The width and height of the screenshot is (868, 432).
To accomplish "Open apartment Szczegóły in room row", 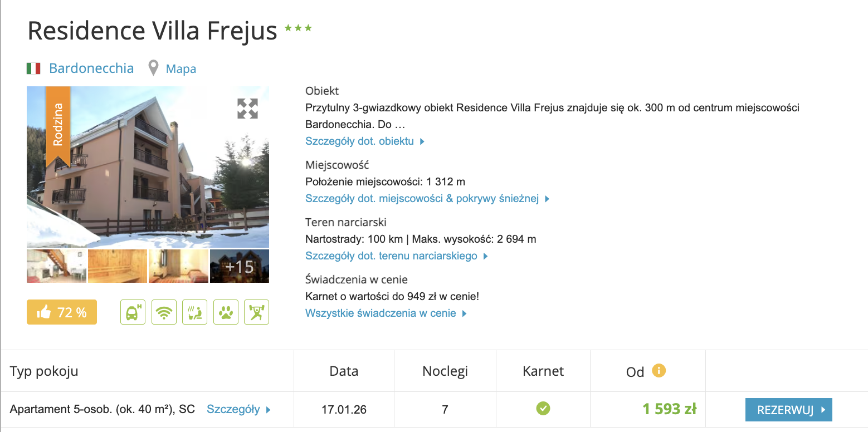I will coord(238,410).
